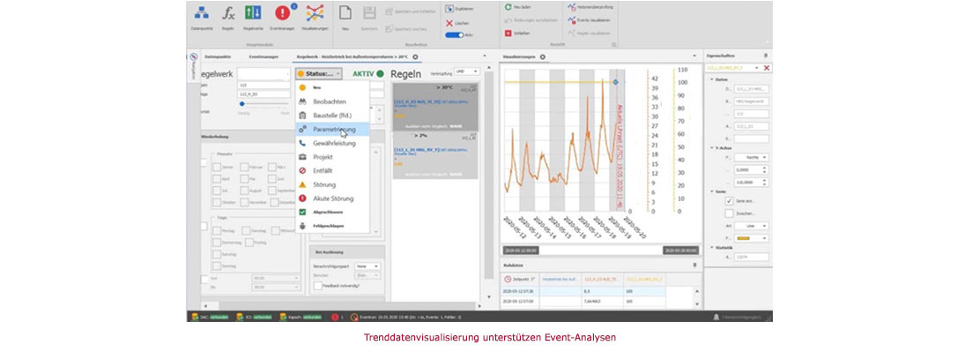This screenshot has height=352, width=980.
Task: Click the Schließen icon in Ansicht group
Action: click(x=509, y=33)
